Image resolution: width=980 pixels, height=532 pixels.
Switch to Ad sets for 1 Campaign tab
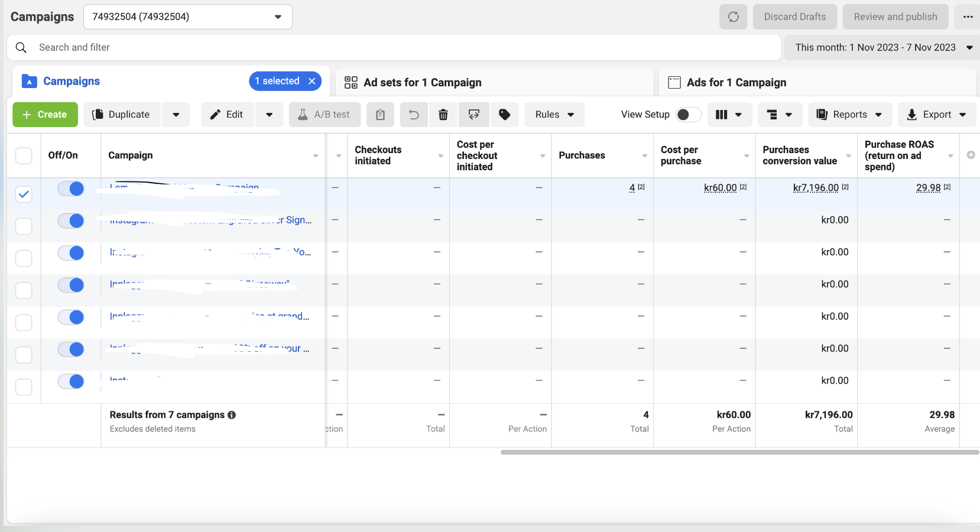click(494, 82)
